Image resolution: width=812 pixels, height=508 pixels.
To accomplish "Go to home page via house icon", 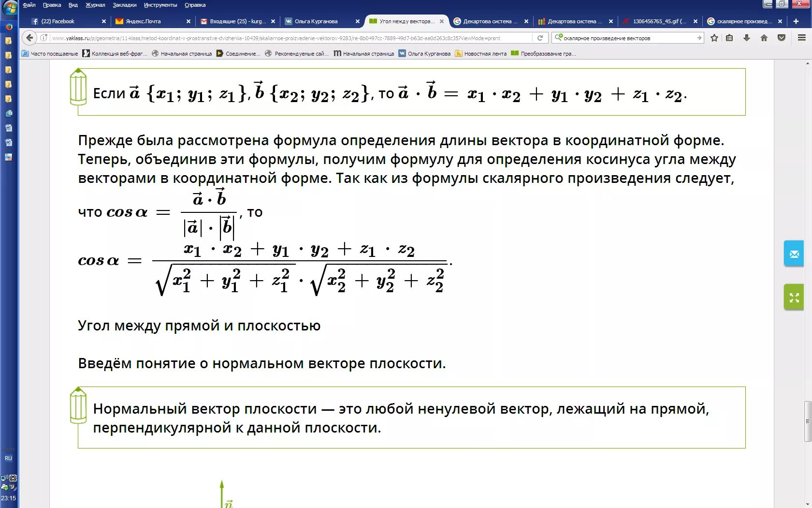I will click(x=764, y=38).
